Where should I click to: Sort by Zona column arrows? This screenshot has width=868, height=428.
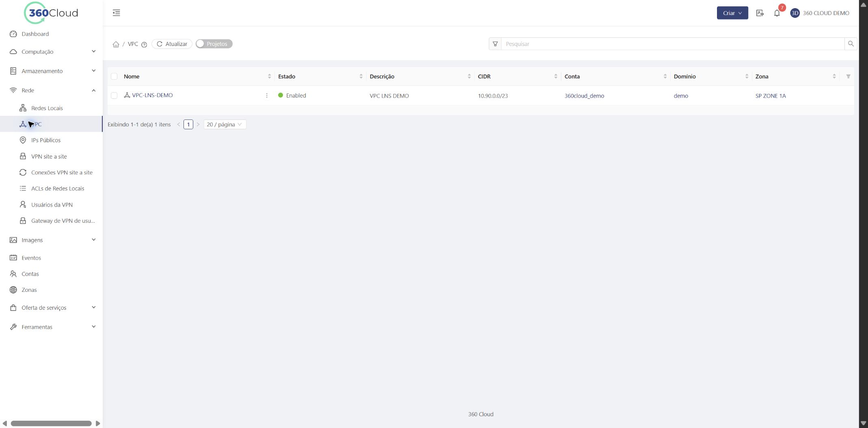pyautogui.click(x=834, y=76)
